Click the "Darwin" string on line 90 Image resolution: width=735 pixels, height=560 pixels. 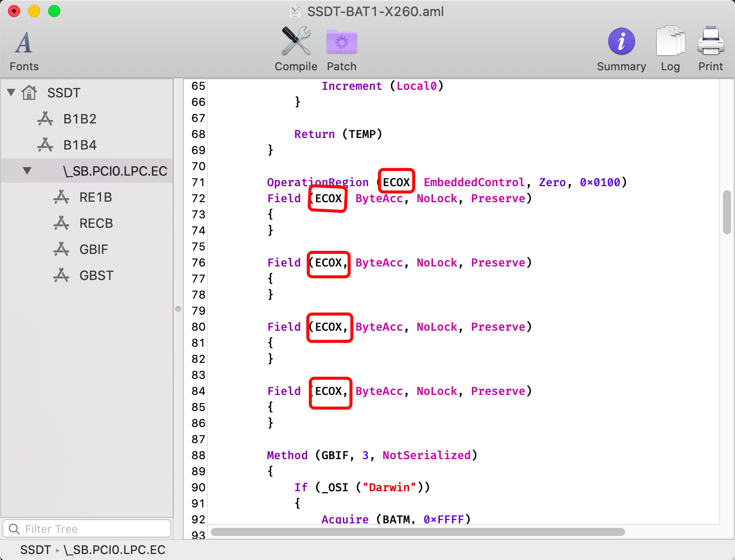(389, 487)
